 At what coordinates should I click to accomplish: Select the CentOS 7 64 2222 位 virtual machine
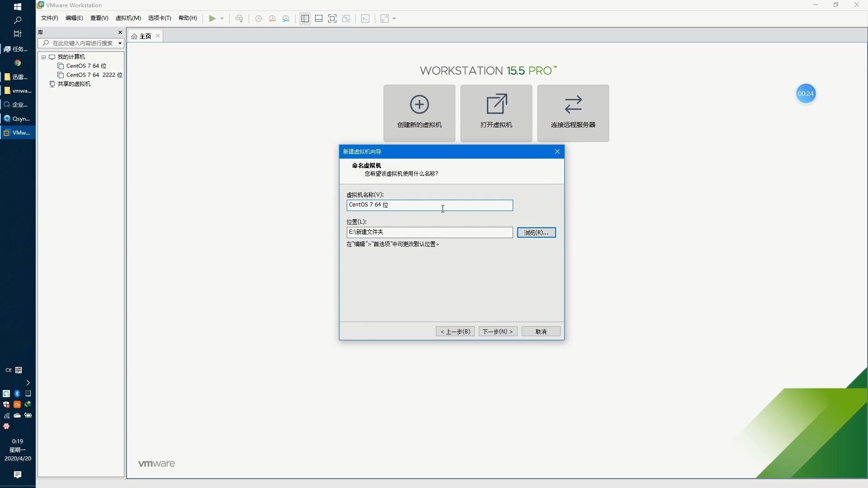point(90,75)
